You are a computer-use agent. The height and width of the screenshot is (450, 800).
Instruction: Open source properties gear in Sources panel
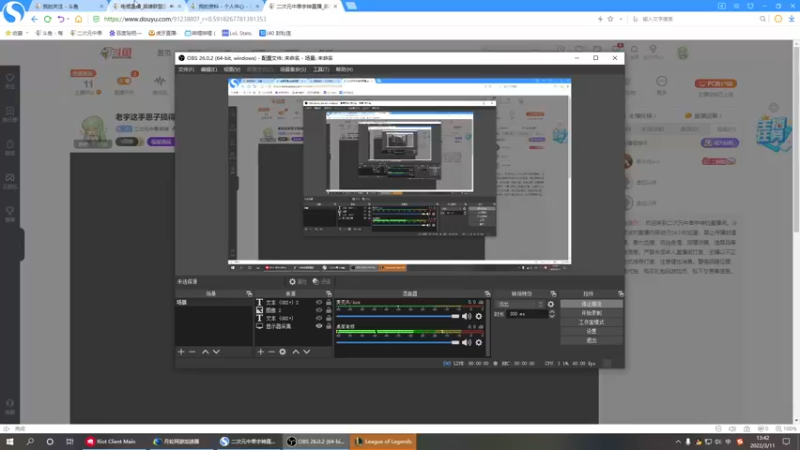click(283, 352)
